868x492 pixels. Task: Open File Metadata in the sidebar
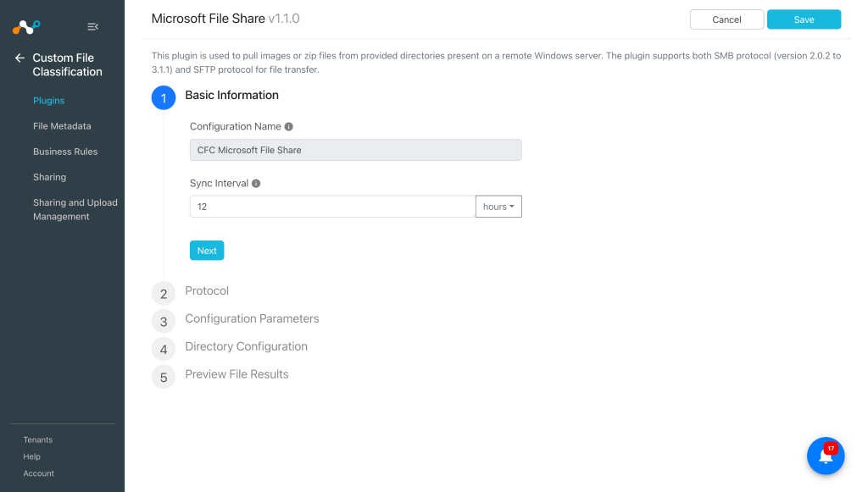(x=62, y=126)
